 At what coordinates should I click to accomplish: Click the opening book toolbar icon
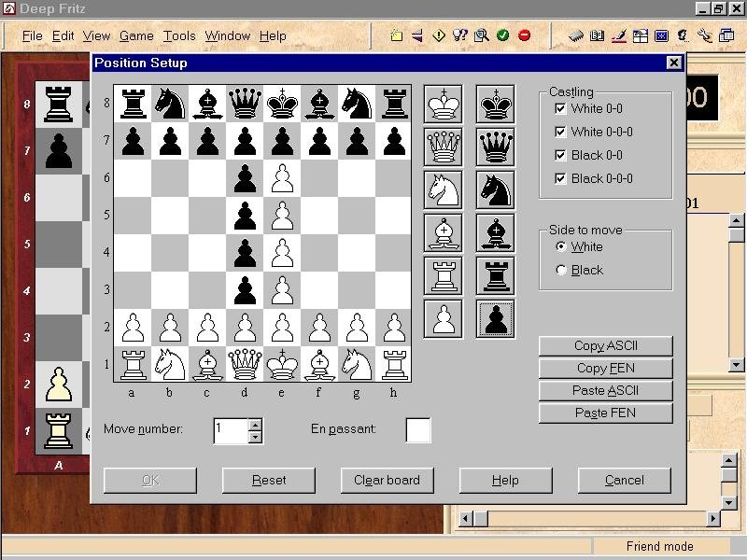597,35
